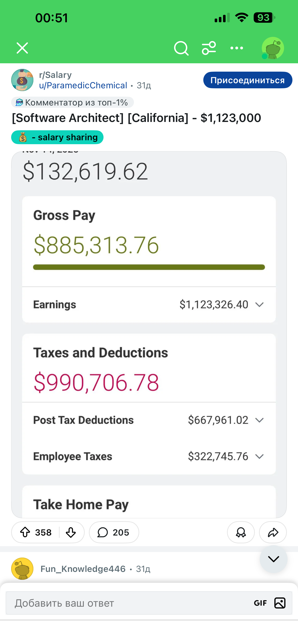Image resolution: width=298 pixels, height=644 pixels.
Task: Attach an image to your reply
Action: 280,603
